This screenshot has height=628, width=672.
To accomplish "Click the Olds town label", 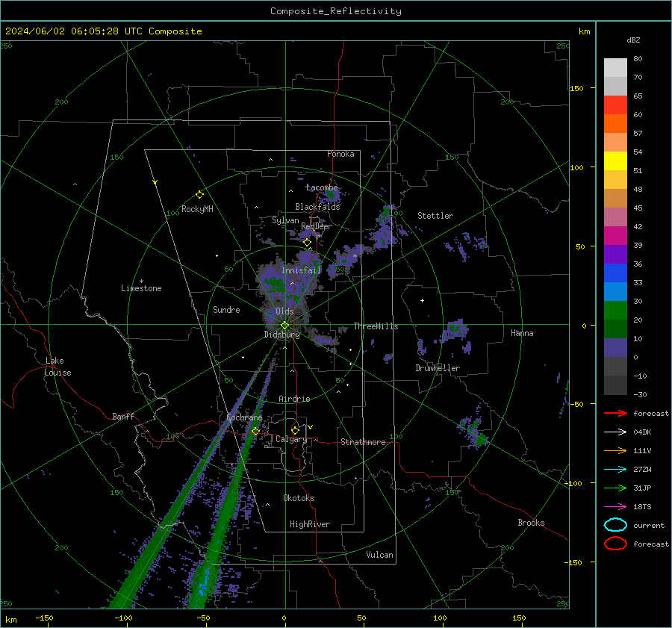I will (284, 311).
